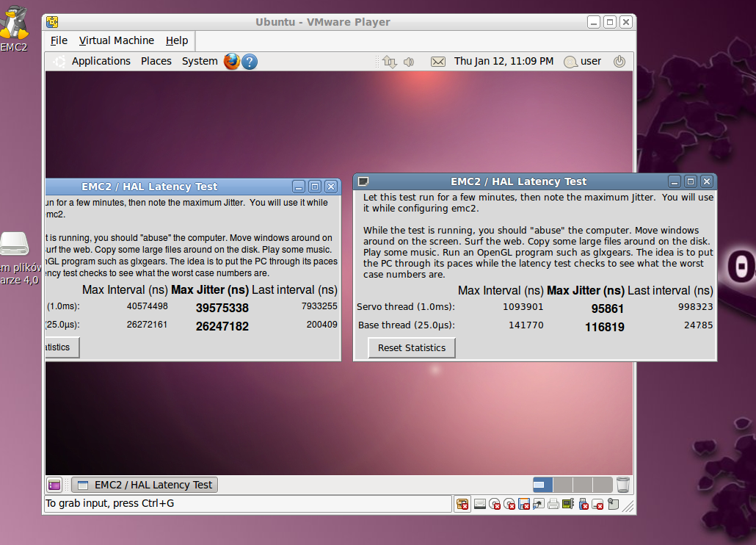Click the VMware Tools install status icon
This screenshot has height=545, width=756.
point(462,504)
